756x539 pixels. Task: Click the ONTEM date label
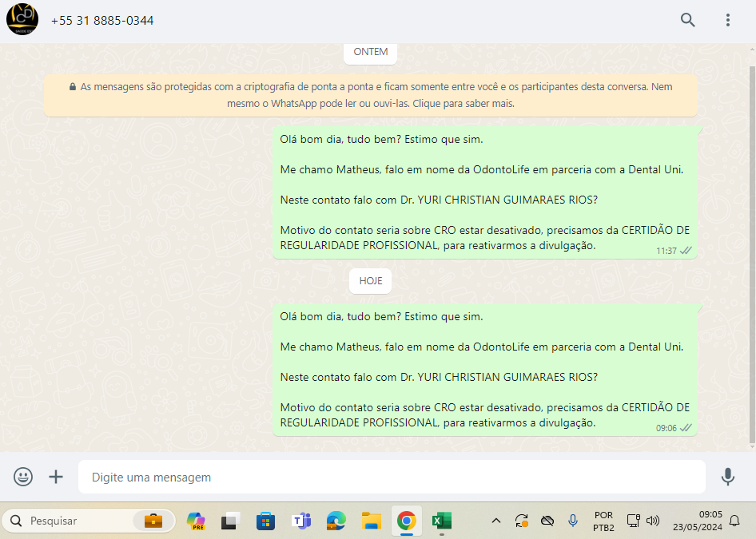(370, 52)
